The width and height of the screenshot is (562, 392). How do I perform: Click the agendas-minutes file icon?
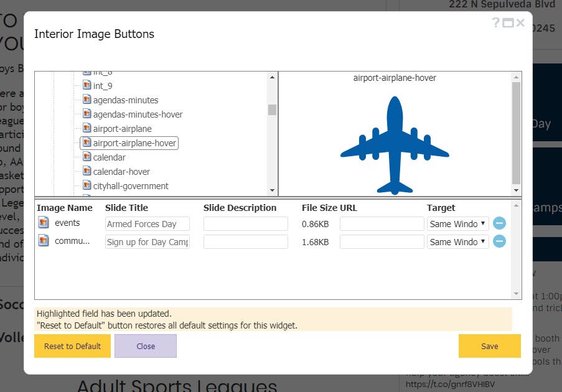pos(87,100)
